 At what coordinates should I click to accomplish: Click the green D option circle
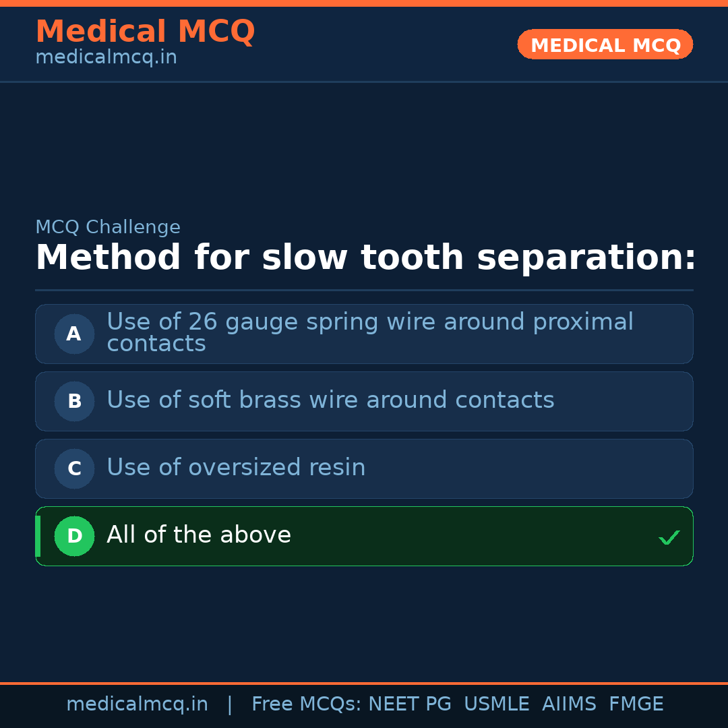[x=74, y=536]
